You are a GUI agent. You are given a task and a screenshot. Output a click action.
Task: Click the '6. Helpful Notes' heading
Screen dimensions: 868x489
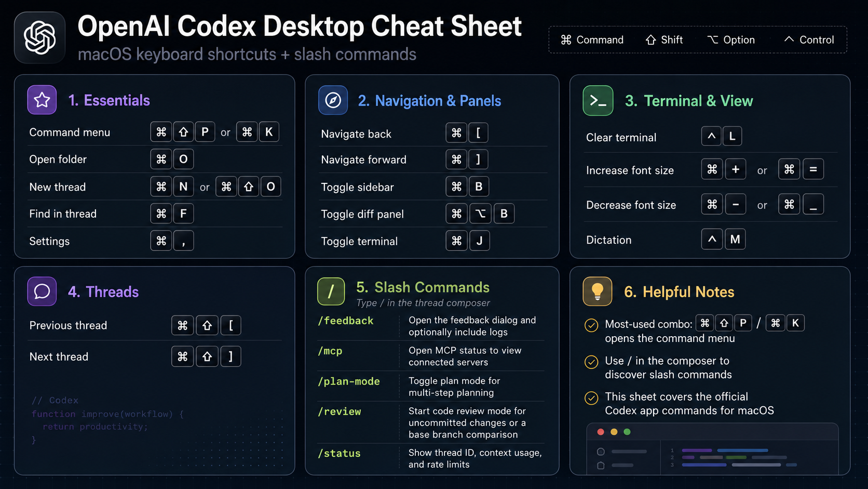click(x=679, y=292)
